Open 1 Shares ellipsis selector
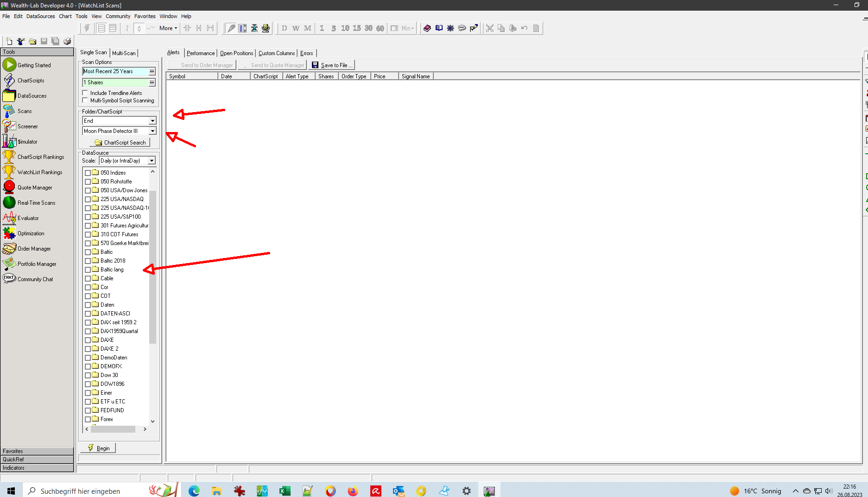Screen dimensions: 868x497 pos(152,82)
